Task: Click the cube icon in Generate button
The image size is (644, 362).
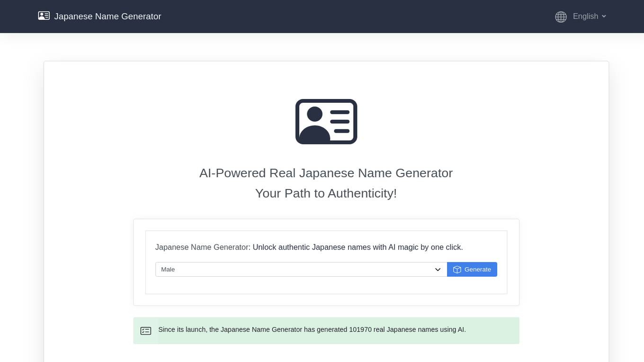Action: 457,270
